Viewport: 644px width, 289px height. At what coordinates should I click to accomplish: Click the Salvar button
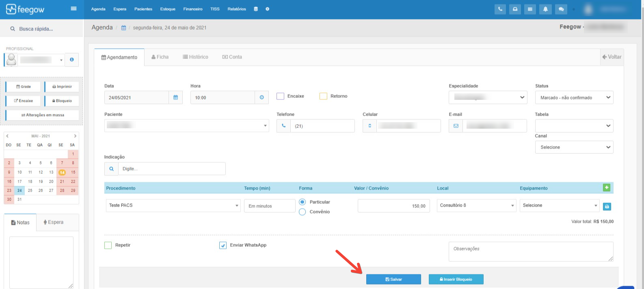coord(393,279)
